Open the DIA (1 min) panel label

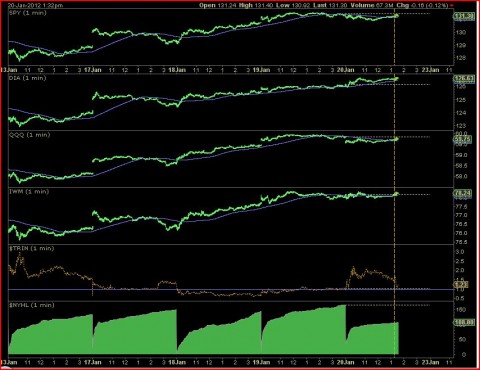tap(28, 78)
